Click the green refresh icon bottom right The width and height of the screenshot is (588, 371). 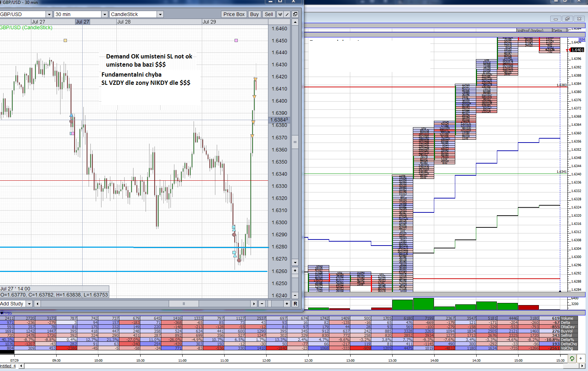point(572,359)
